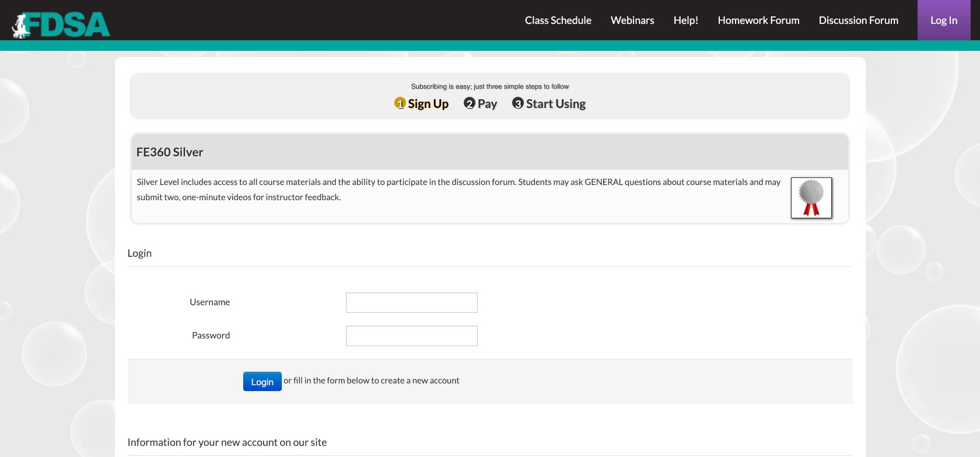Click the Password field label
The image size is (980, 457).
point(211,336)
